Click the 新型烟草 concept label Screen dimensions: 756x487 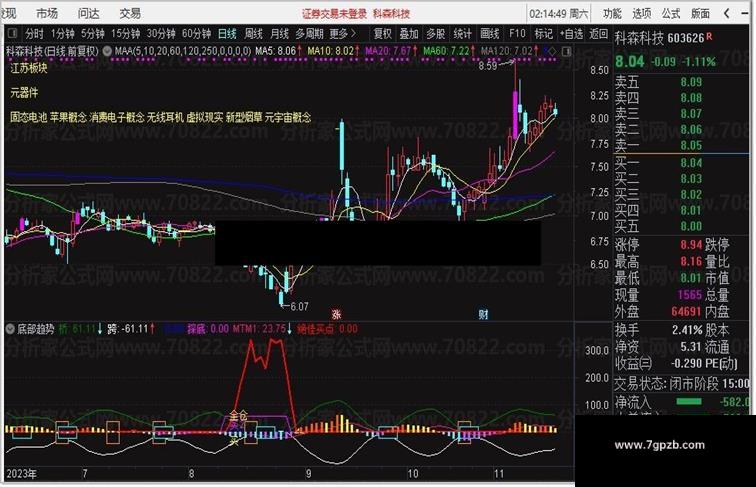coord(244,117)
